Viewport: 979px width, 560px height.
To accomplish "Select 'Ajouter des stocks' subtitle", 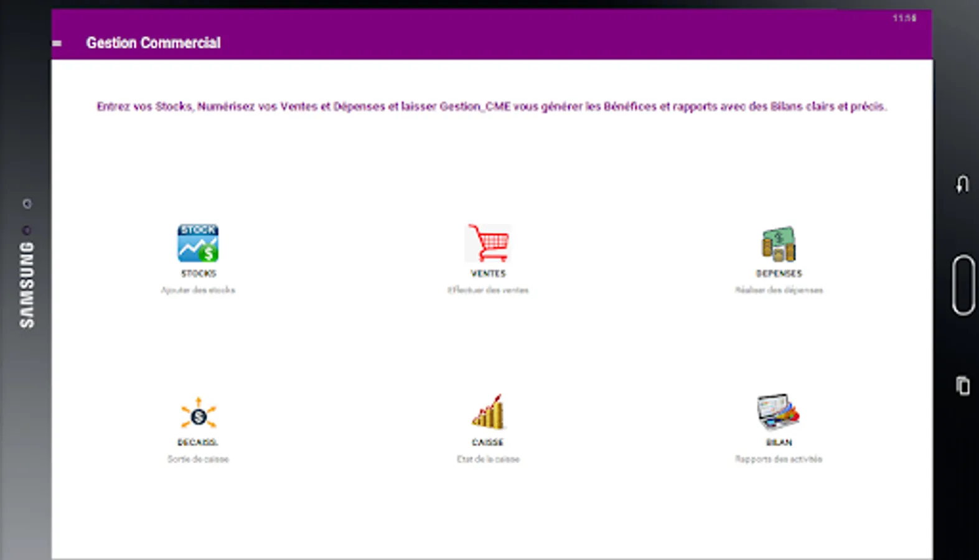I will click(199, 290).
